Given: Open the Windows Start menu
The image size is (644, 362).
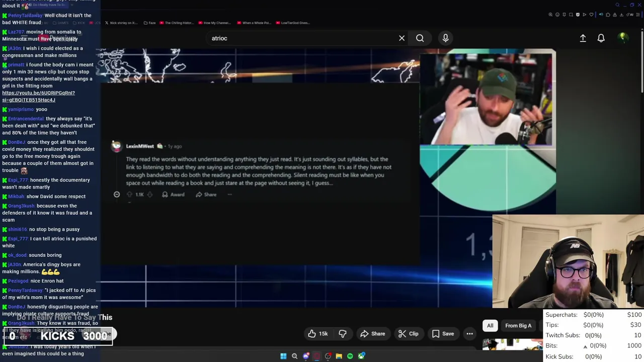Looking at the screenshot, I should (x=283, y=356).
